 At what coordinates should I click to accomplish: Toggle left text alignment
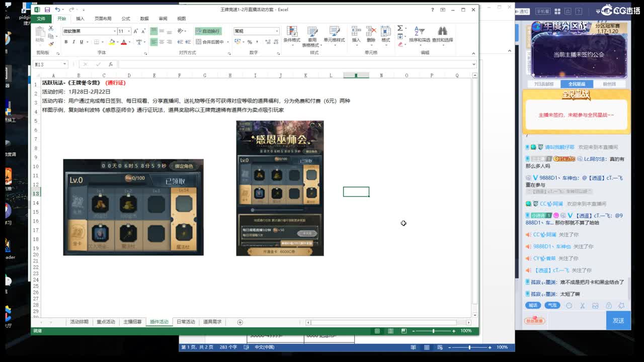click(x=154, y=42)
